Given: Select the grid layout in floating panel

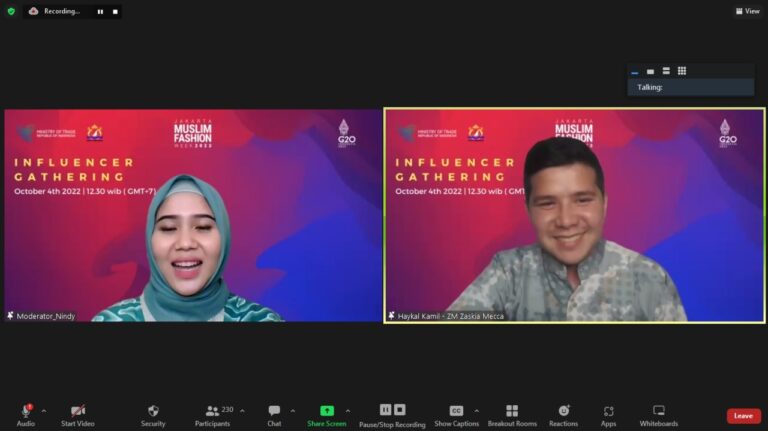Looking at the screenshot, I should click(x=682, y=71).
